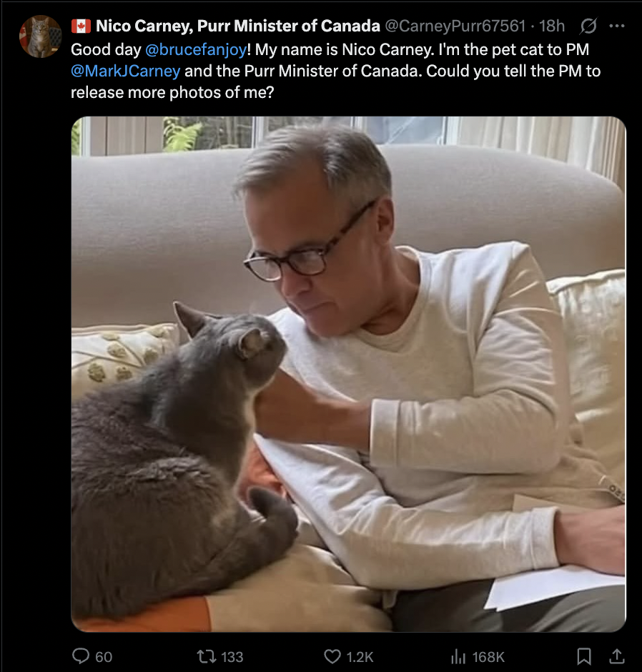Open the 18h timestamp permalink
Image resolution: width=642 pixels, height=672 pixels.
point(552,26)
